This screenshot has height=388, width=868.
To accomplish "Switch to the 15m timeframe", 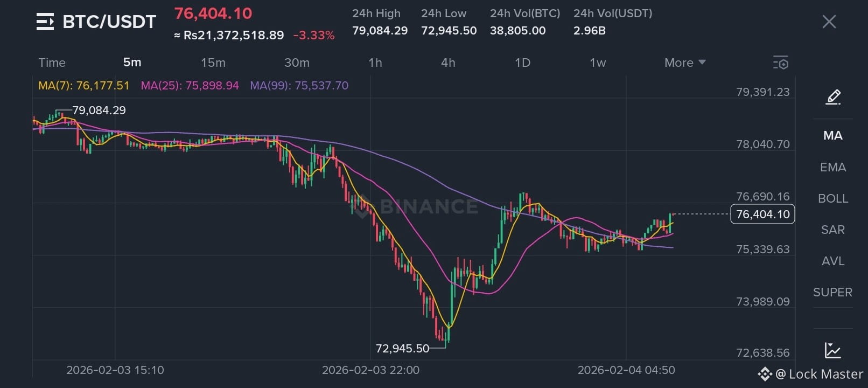I will tap(213, 63).
